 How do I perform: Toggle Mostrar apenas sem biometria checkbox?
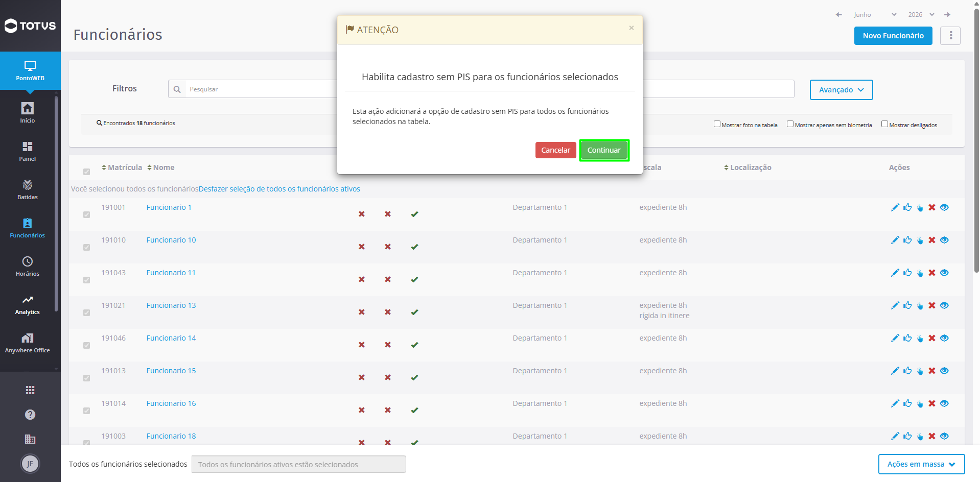[x=790, y=124]
